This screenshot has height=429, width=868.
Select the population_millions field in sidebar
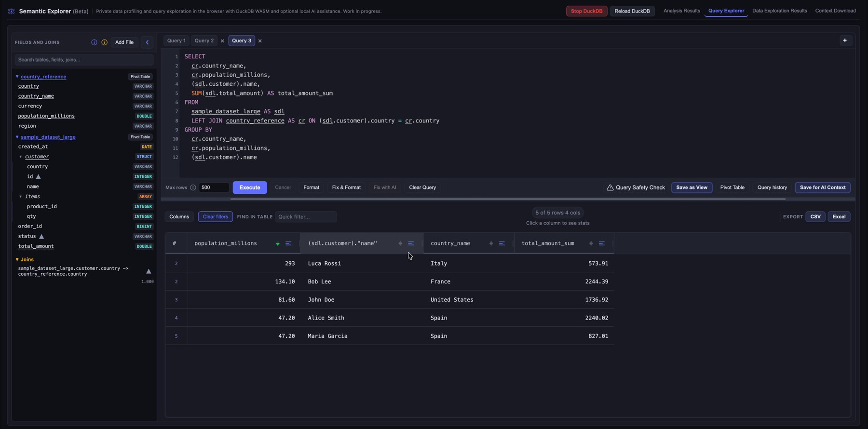click(46, 116)
